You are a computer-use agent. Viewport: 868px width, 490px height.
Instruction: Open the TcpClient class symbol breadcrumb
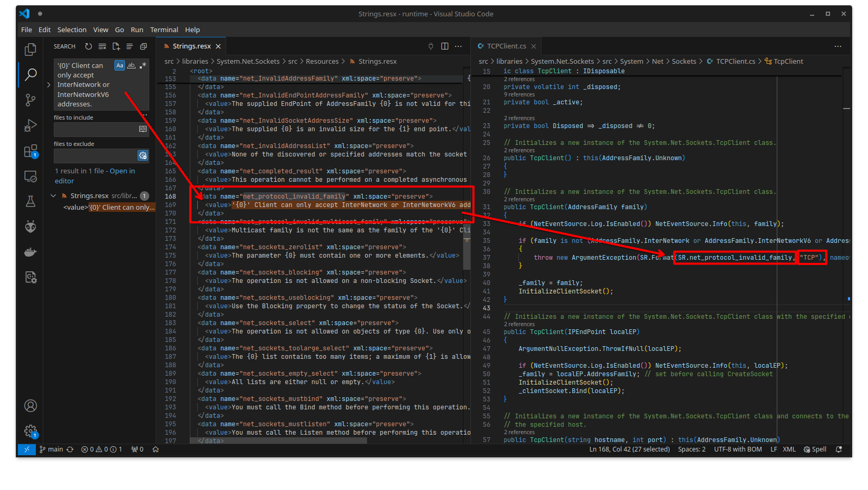784,62
